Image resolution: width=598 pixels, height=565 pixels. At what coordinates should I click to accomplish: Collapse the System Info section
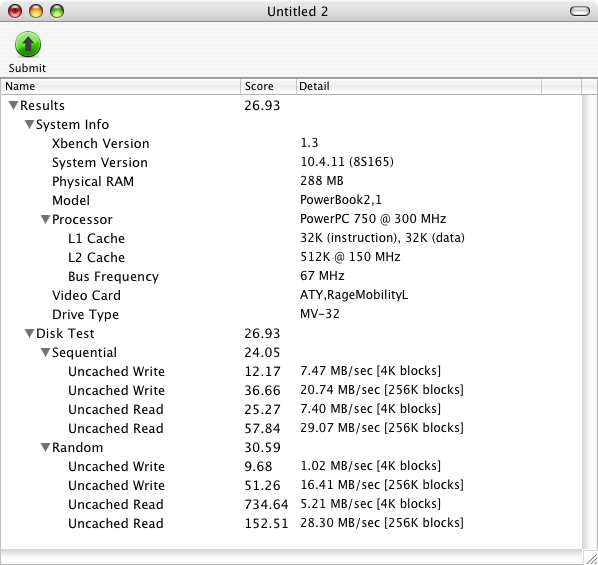pos(29,124)
